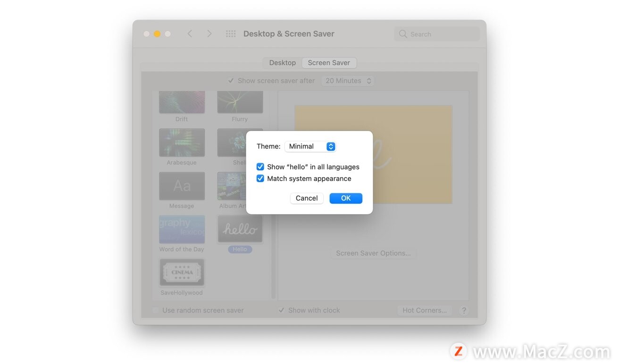The width and height of the screenshot is (619, 364).
Task: Toggle Show with clock checkbox
Action: (x=281, y=310)
